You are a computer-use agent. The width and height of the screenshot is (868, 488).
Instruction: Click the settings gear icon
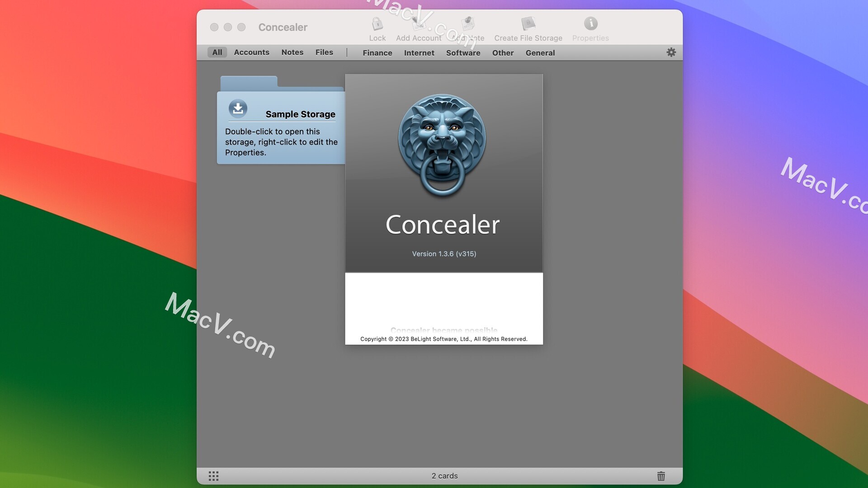point(672,52)
